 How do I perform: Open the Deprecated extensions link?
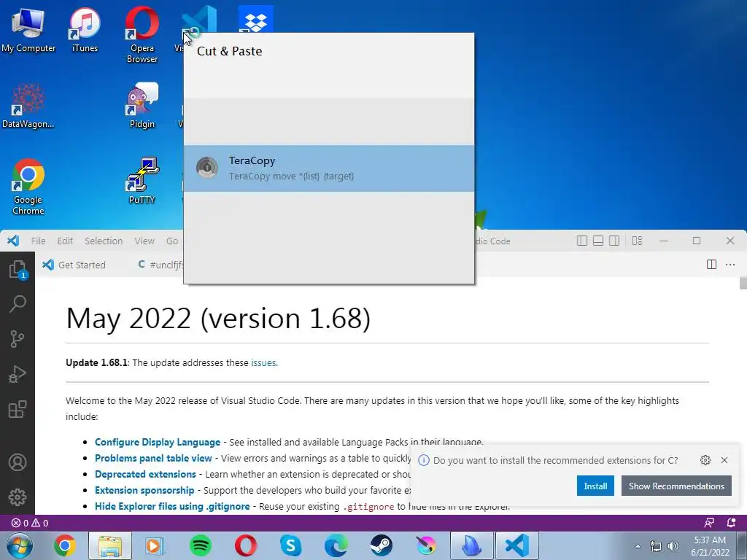point(145,474)
